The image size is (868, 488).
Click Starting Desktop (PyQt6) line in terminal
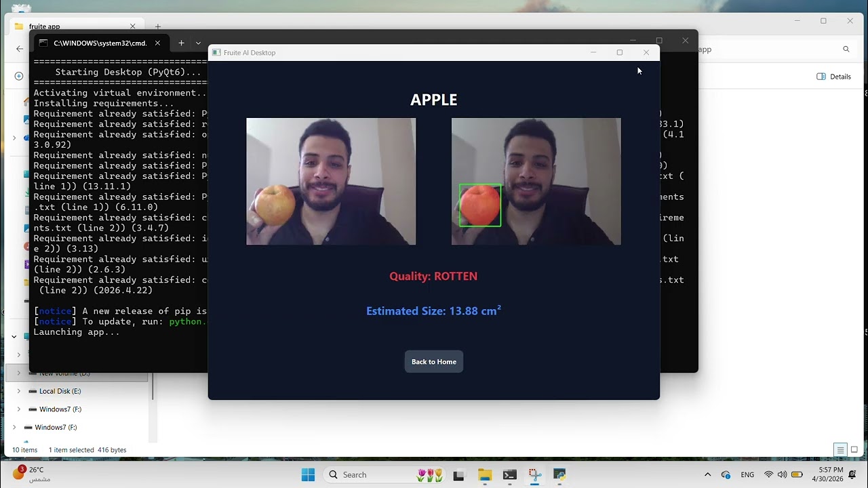(128, 72)
